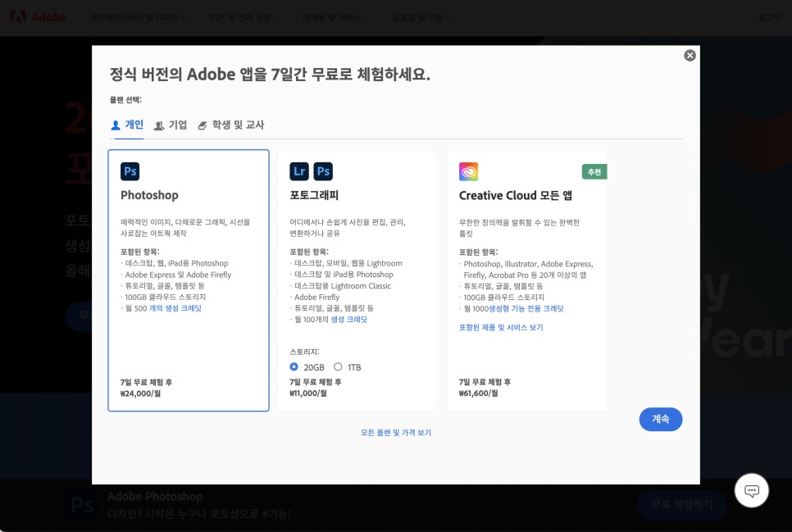Click the Photoshop Ps icon in first plan card
This screenshot has height=532, width=792.
130,171
